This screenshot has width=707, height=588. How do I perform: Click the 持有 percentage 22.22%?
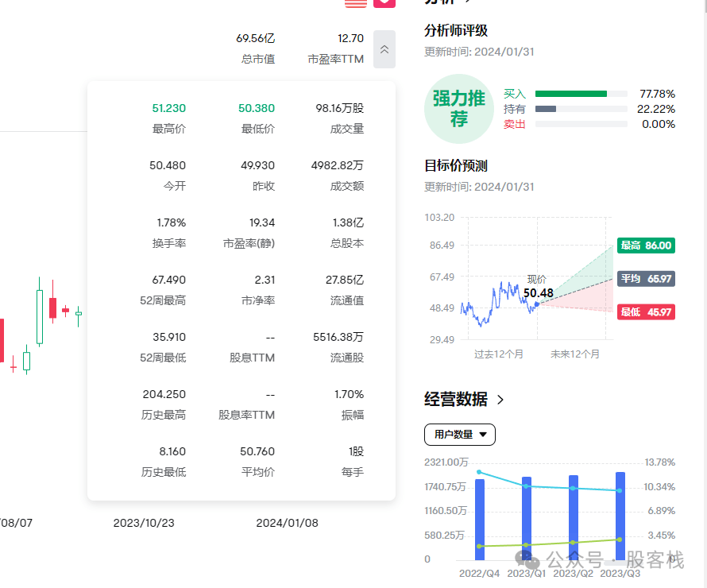pyautogui.click(x=656, y=109)
